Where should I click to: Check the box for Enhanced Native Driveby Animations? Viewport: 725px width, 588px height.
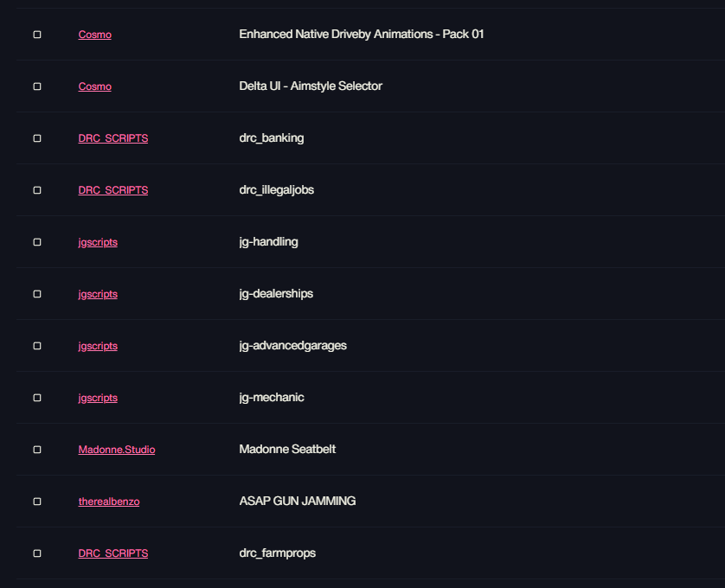coord(37,35)
